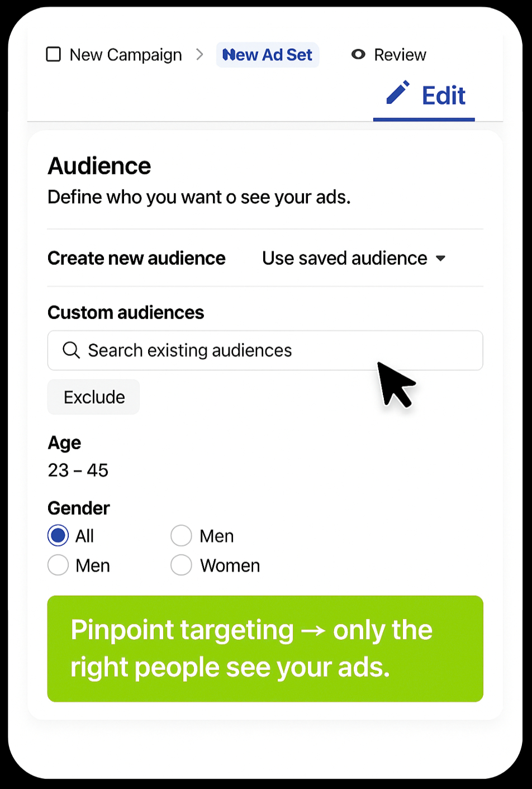Click the breadcrumb chevron after New Campaign
The image size is (532, 789).
pyautogui.click(x=199, y=55)
